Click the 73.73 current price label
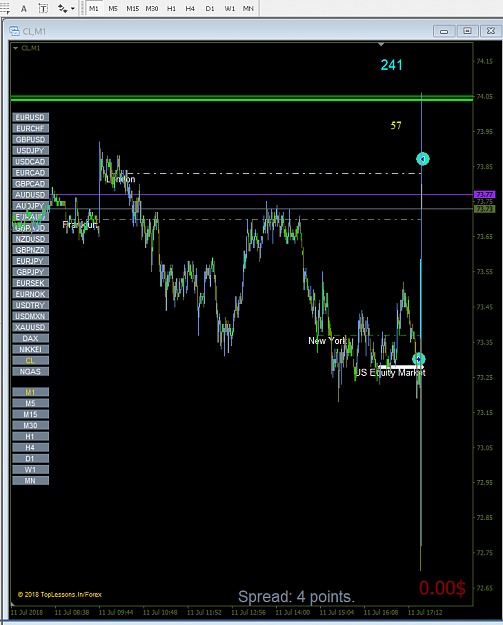The width and height of the screenshot is (503, 625). 484,209
